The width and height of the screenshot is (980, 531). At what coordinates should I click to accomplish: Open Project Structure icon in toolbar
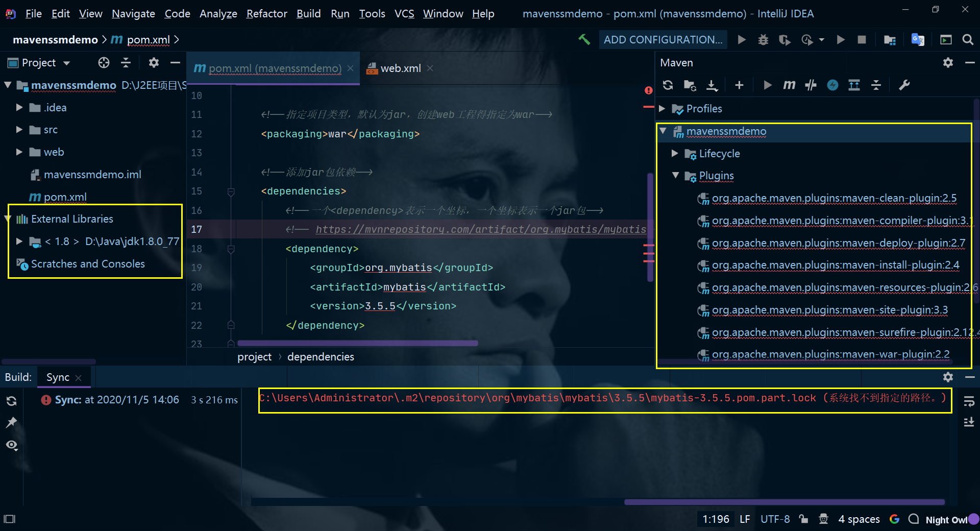(x=890, y=40)
